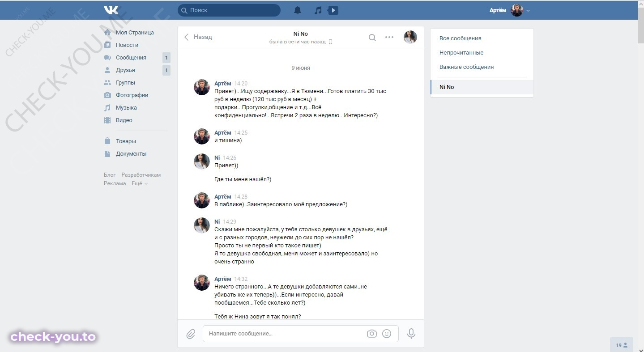Attach a photo using the camera icon
This screenshot has height=352, width=644.
pos(372,334)
